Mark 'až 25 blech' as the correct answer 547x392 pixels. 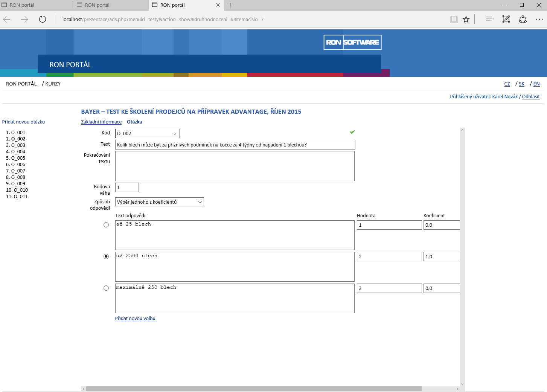tap(106, 225)
